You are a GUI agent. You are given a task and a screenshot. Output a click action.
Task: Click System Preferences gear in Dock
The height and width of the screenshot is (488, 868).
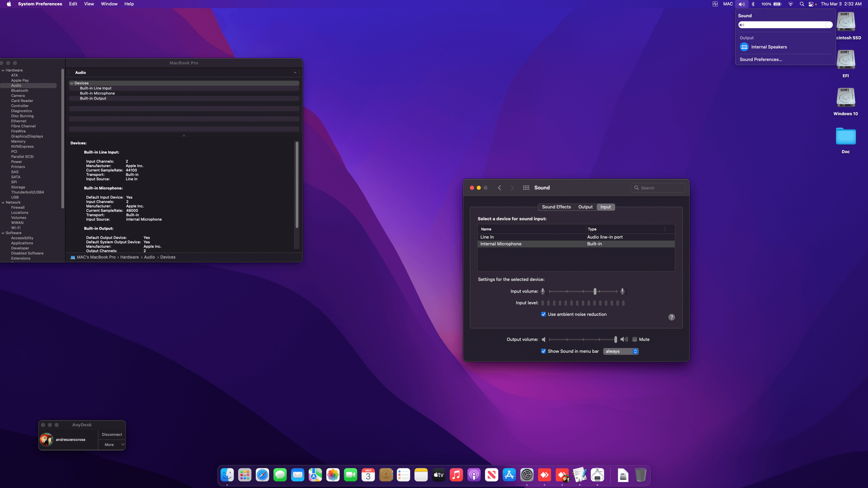pyautogui.click(x=527, y=475)
